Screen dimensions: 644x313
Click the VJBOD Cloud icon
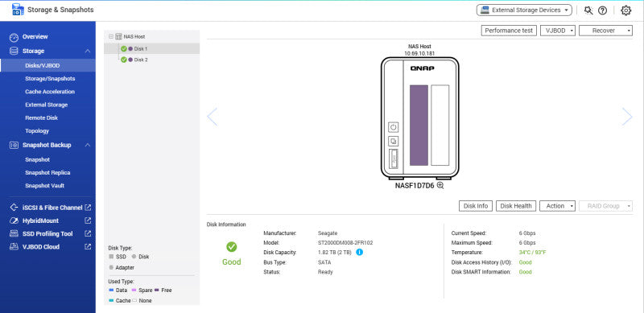14,247
